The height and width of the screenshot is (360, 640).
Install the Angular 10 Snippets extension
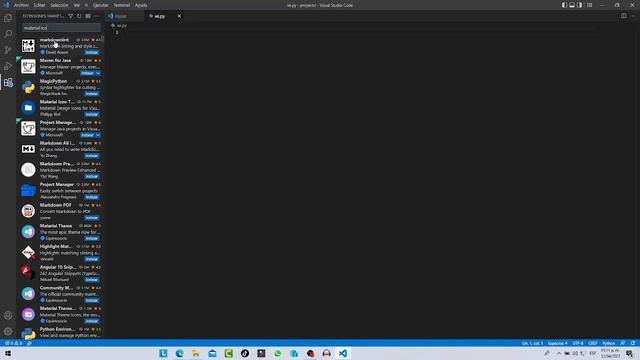click(92, 280)
